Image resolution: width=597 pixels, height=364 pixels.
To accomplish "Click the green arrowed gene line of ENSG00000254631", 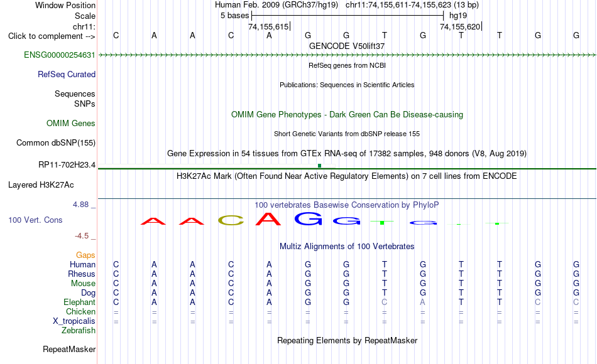I will click(347, 55).
